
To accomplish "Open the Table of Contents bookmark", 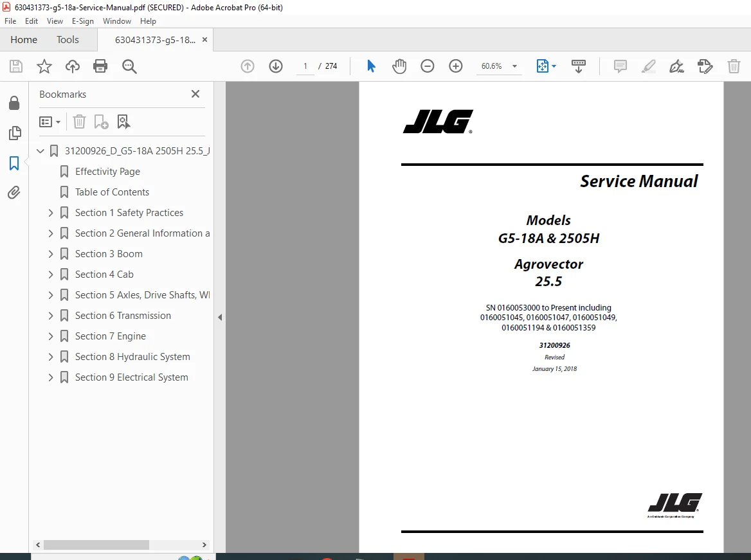I will tap(112, 192).
